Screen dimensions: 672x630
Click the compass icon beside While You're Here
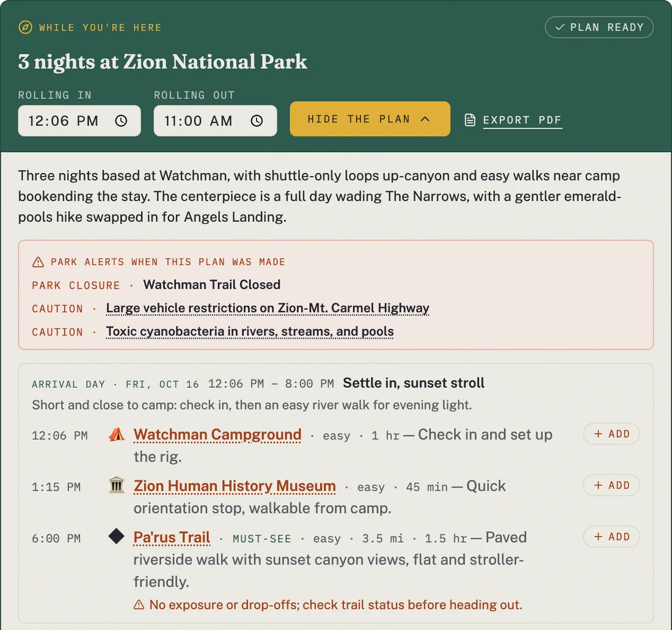[x=25, y=27]
